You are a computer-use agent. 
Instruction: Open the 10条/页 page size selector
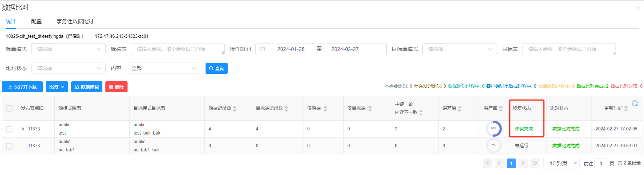(561, 163)
